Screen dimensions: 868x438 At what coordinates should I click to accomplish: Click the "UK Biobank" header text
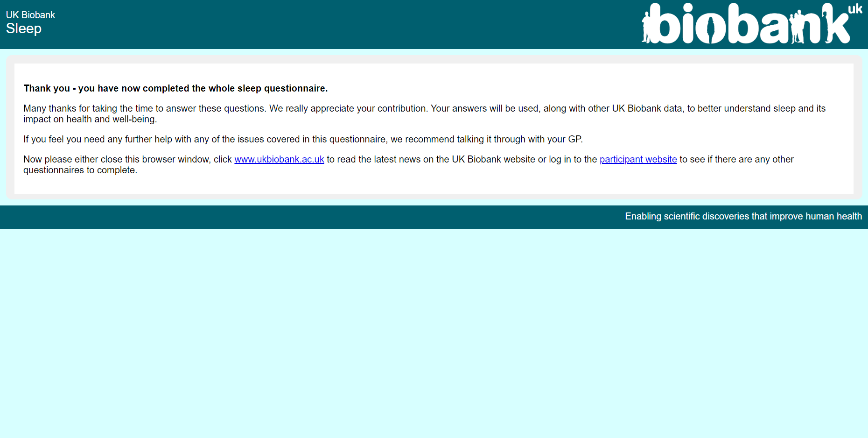[30, 15]
